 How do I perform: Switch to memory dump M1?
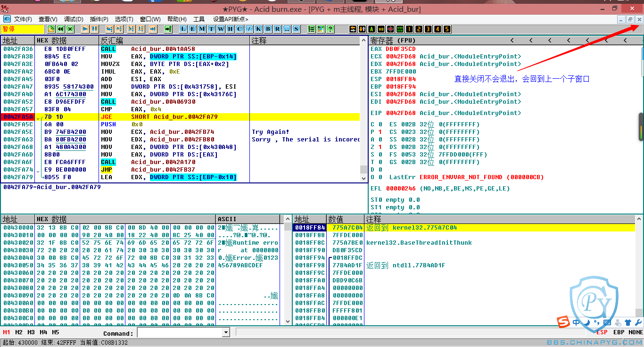click(7, 332)
